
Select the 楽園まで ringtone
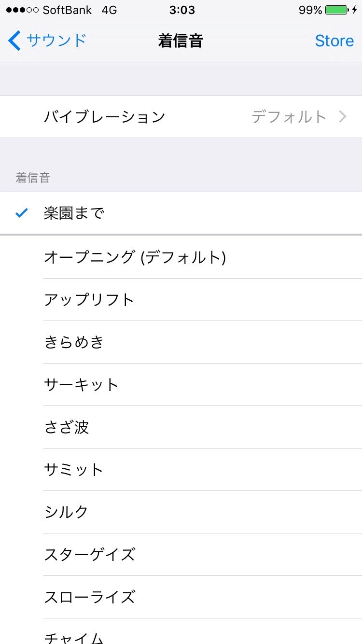(x=181, y=213)
